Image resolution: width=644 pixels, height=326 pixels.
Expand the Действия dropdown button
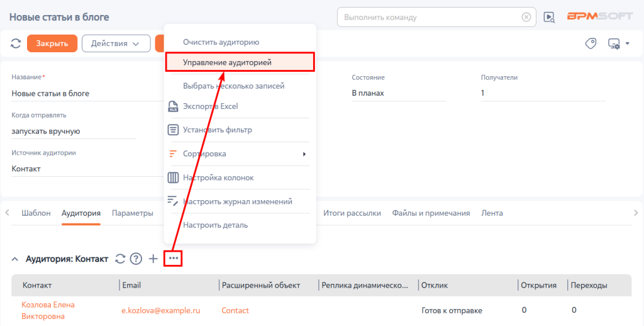click(x=116, y=43)
